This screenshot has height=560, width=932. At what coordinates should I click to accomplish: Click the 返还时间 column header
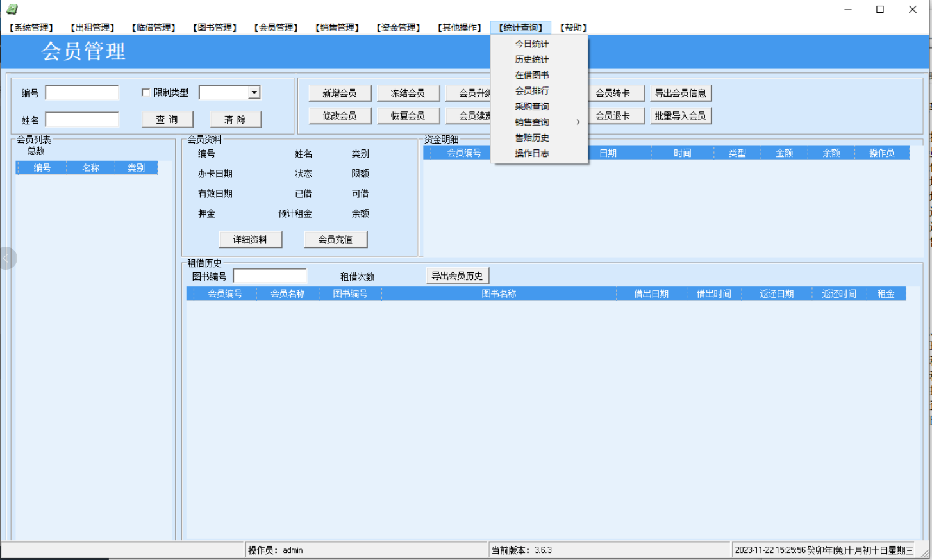tap(840, 294)
